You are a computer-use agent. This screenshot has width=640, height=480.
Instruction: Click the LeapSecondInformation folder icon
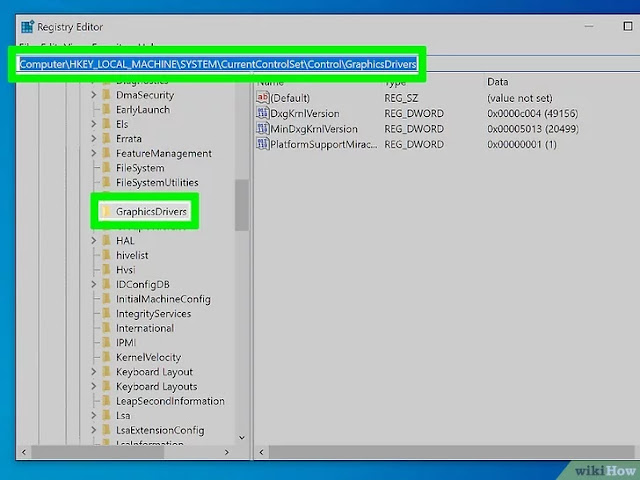(x=107, y=401)
